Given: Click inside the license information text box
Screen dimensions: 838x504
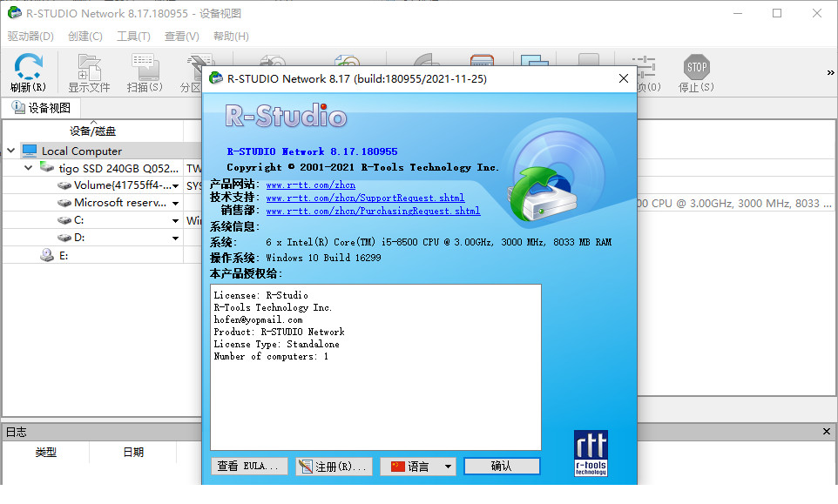Looking at the screenshot, I should (375, 367).
